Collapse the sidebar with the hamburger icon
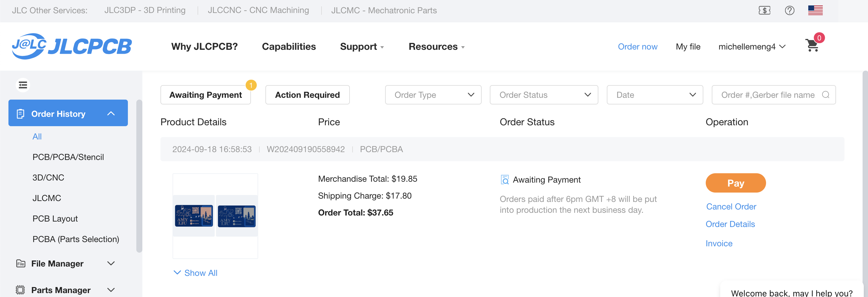 [x=23, y=85]
